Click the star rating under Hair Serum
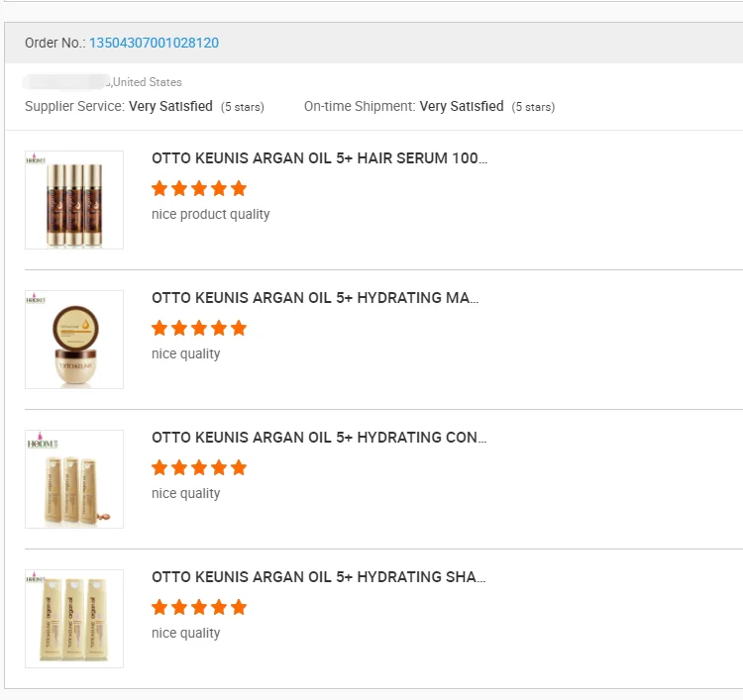 (x=199, y=188)
